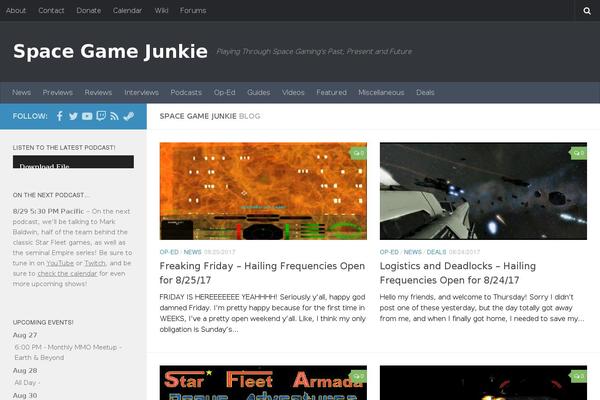Open the YouTube follow icon
The height and width of the screenshot is (400, 600).
pyautogui.click(x=87, y=116)
